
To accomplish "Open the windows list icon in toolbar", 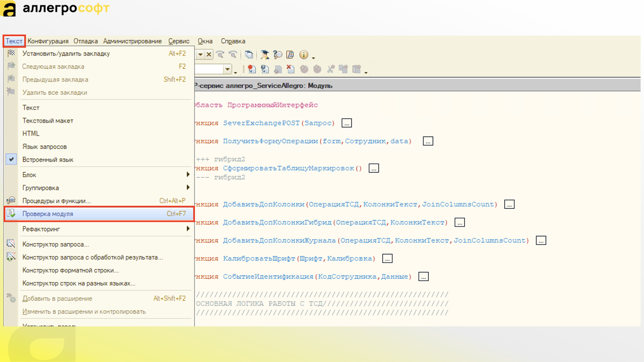I will [x=249, y=54].
